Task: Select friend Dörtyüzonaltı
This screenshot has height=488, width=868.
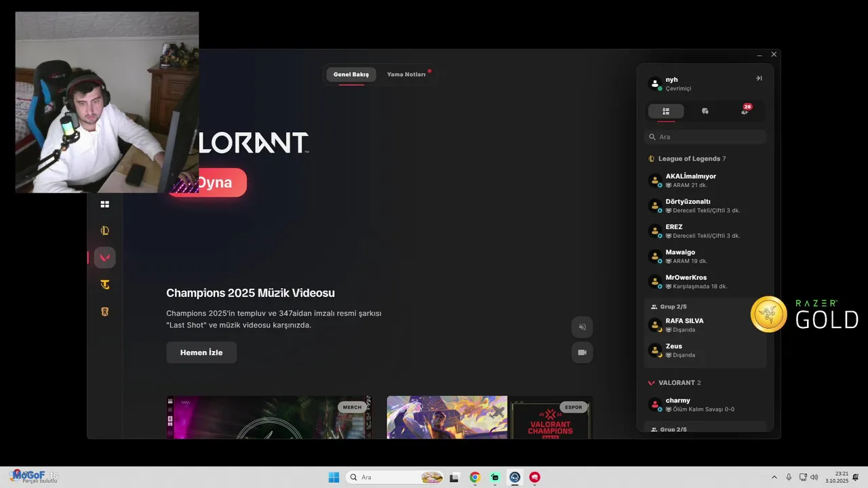Action: [705, 205]
